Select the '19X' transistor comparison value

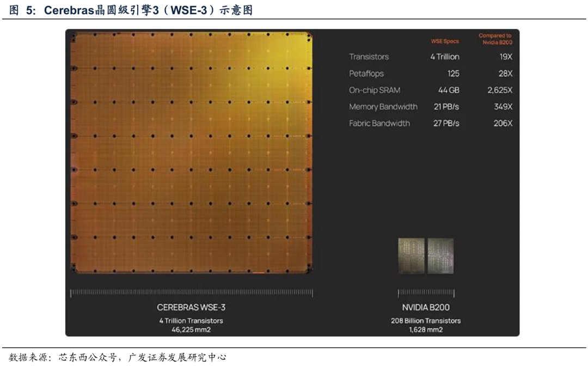pyautogui.click(x=505, y=57)
